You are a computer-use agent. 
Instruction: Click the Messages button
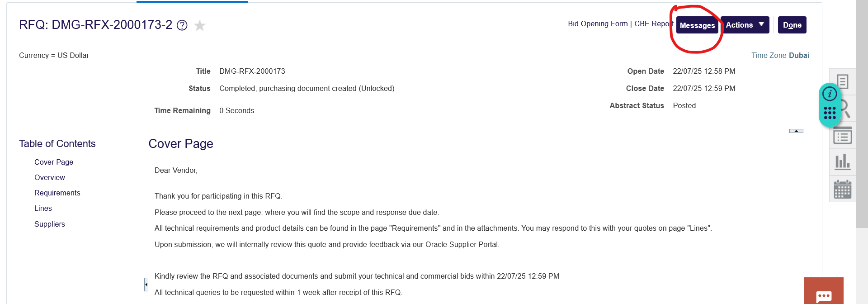[697, 25]
